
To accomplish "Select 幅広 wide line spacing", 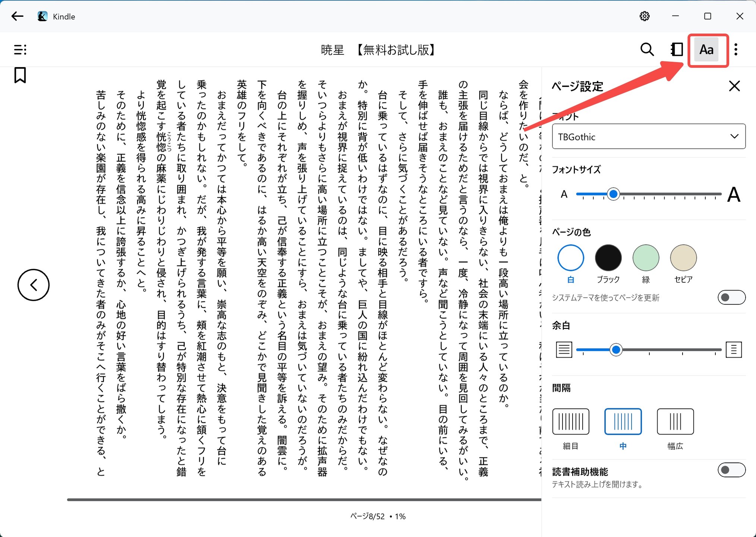I will coord(675,421).
